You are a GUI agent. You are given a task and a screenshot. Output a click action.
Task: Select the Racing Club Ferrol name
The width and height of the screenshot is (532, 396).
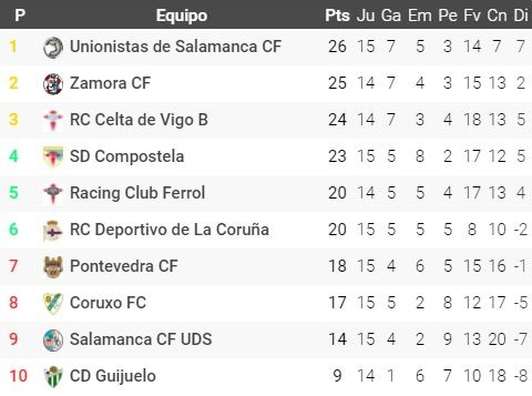tap(137, 193)
